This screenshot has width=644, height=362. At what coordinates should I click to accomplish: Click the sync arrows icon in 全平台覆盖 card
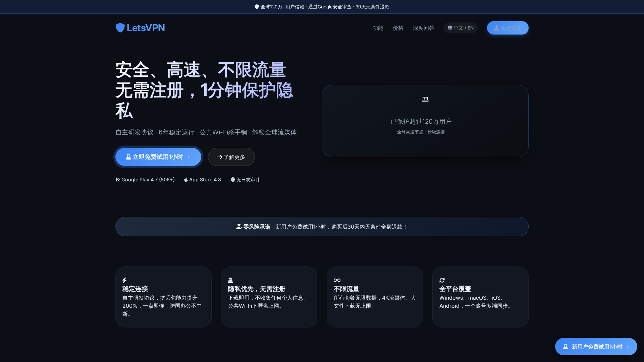coord(442,280)
